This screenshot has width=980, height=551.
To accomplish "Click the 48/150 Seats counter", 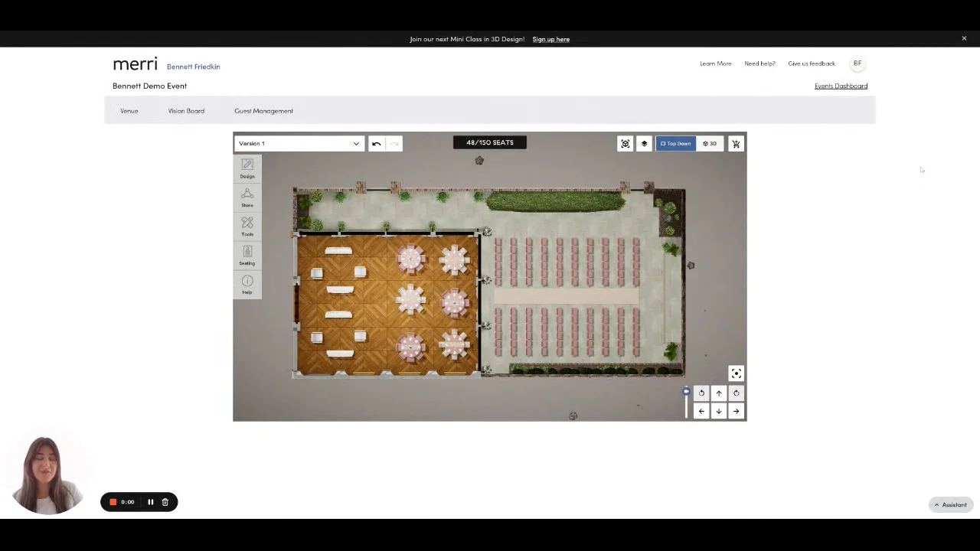I will click(490, 142).
